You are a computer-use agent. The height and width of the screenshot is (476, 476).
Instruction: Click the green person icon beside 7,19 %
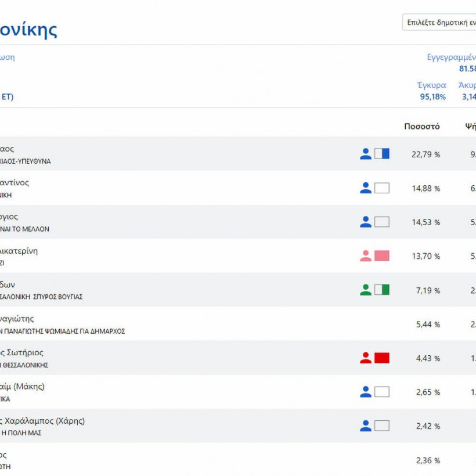coord(366,290)
